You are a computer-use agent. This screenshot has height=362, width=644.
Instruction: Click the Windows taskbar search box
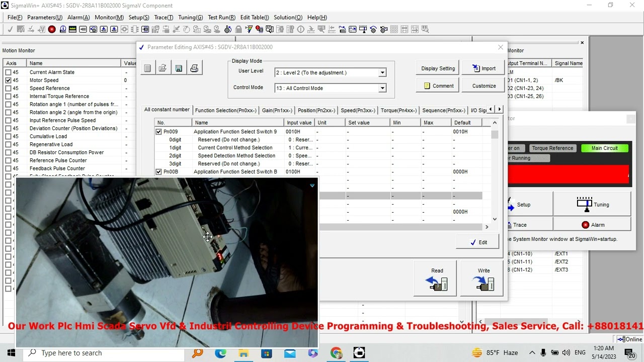[x=103, y=353]
